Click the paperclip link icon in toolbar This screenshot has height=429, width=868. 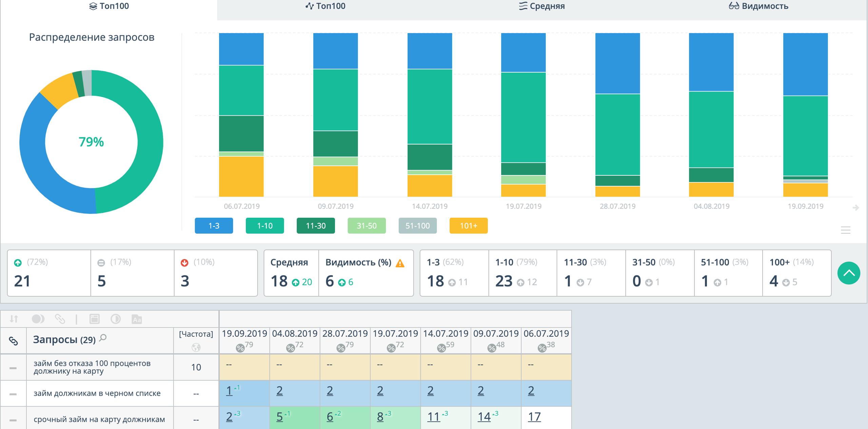pos(60,319)
